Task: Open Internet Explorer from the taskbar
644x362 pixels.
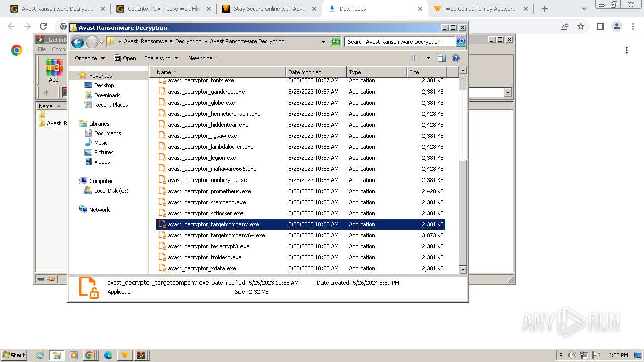Action: pos(40,355)
